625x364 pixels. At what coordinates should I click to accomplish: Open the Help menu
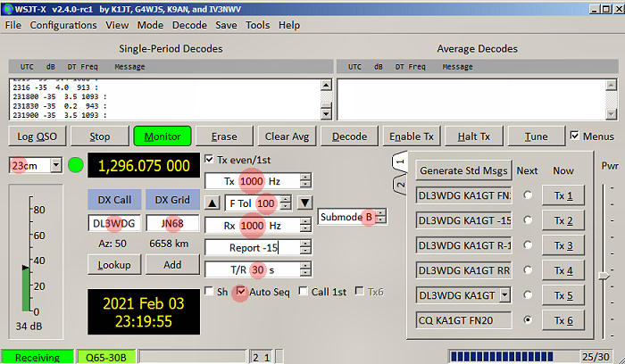pyautogui.click(x=289, y=25)
